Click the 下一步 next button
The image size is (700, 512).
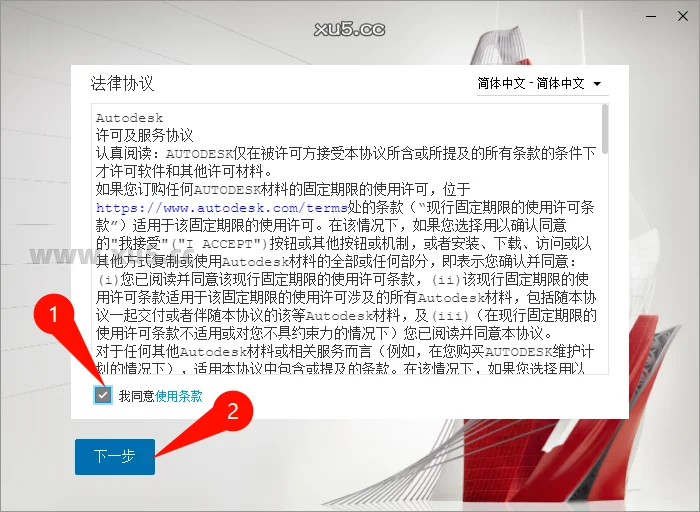[115, 457]
